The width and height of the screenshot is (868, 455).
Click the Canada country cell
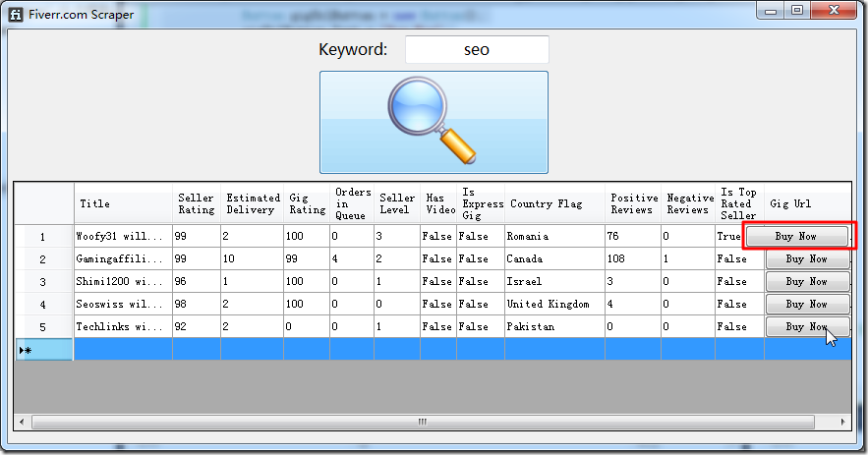[554, 259]
